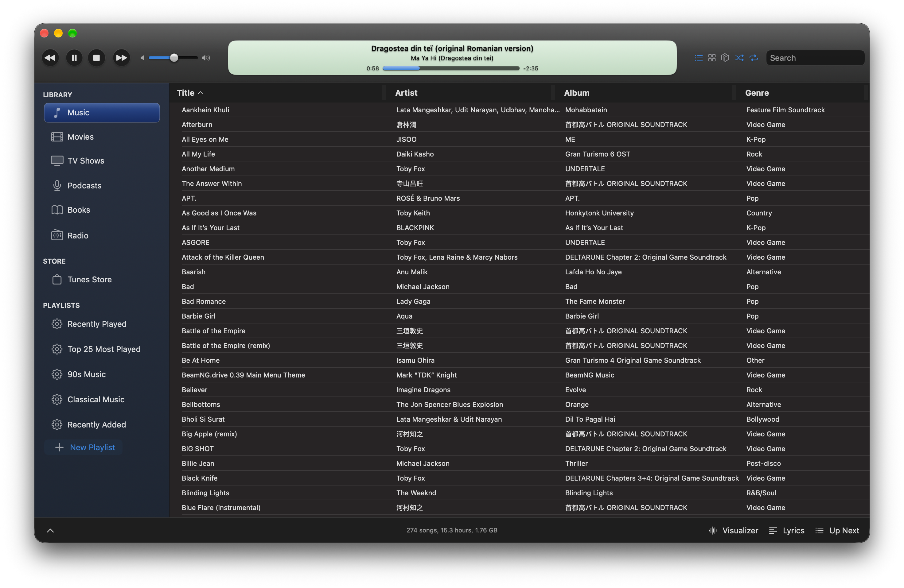Select the song Bad Romance

point(519,301)
